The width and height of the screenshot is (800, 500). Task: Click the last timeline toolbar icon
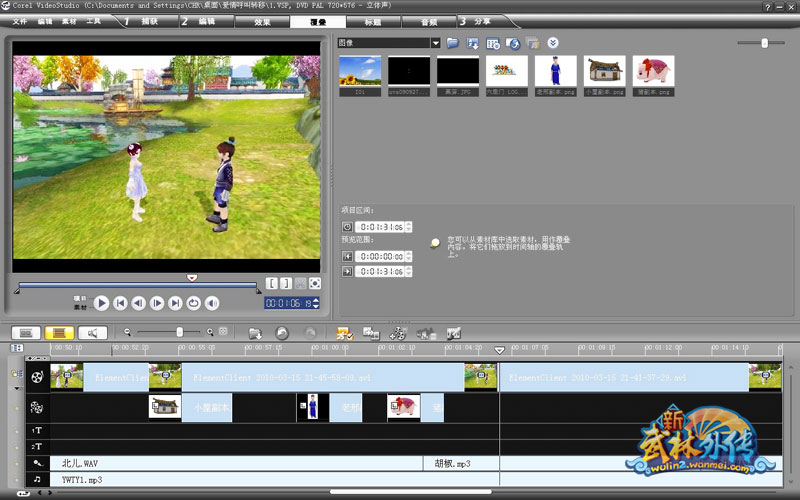pos(454,333)
